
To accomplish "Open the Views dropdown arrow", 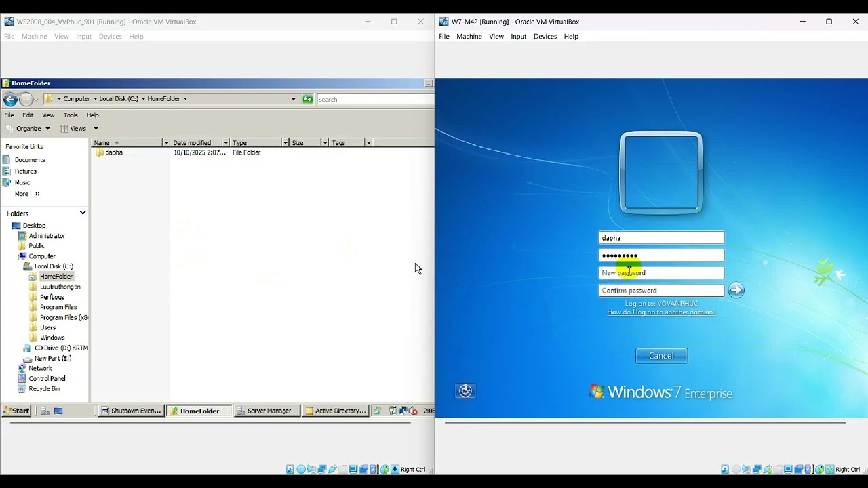I will coord(96,129).
